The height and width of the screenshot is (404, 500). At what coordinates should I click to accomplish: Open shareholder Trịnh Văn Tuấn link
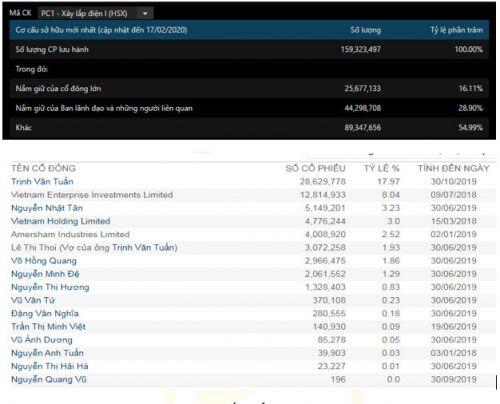pyautogui.click(x=42, y=181)
